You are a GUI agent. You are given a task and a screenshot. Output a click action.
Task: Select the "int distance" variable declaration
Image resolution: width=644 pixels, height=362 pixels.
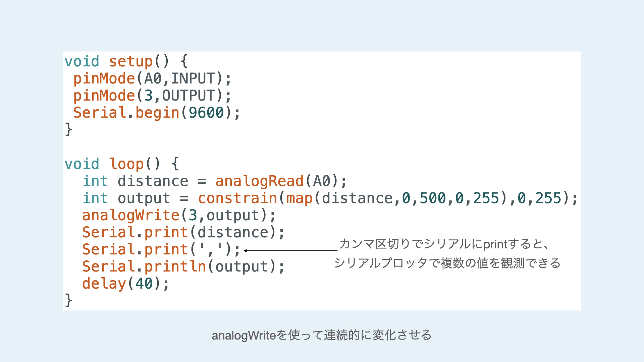136,181
